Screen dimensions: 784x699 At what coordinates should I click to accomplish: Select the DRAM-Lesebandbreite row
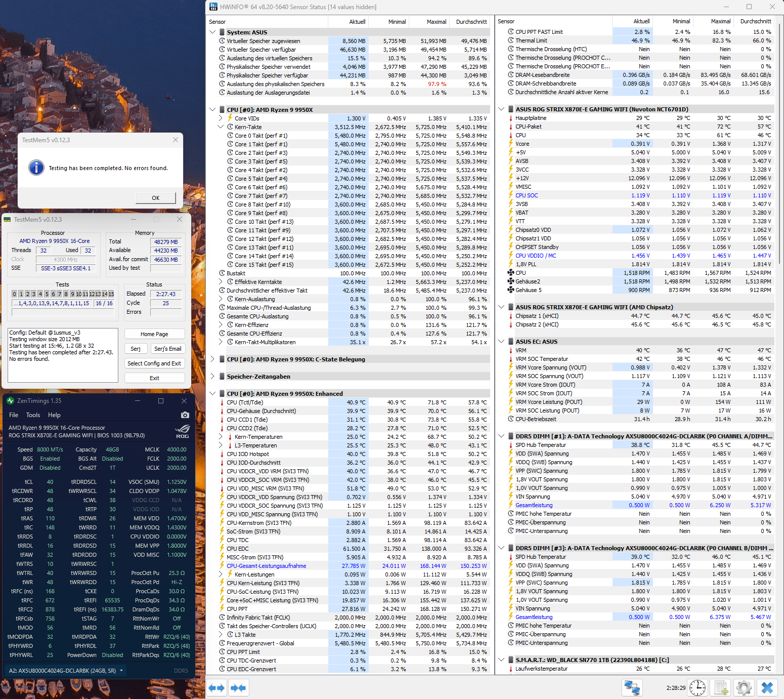point(641,75)
